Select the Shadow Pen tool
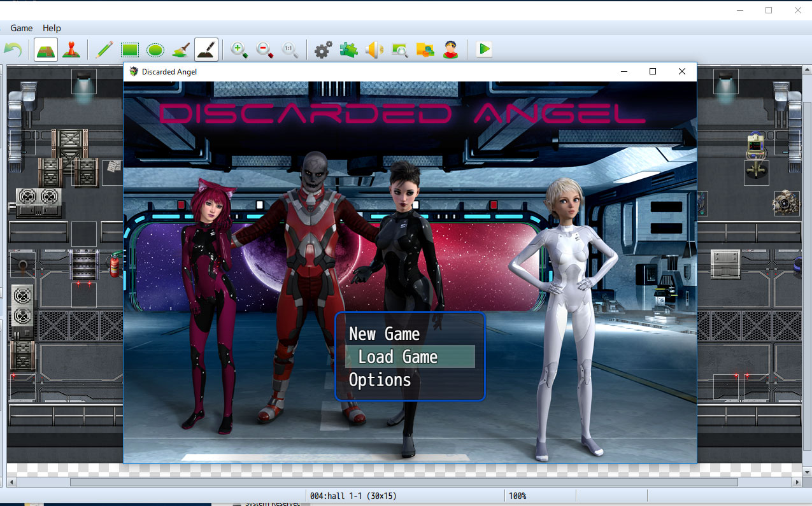 tap(206, 50)
